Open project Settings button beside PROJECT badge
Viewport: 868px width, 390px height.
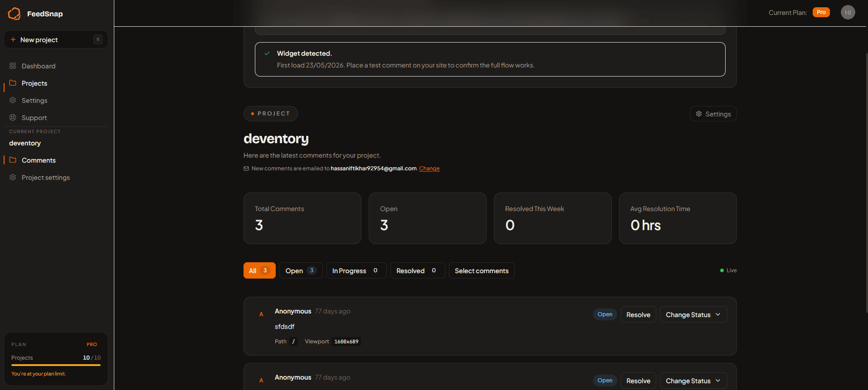point(713,114)
